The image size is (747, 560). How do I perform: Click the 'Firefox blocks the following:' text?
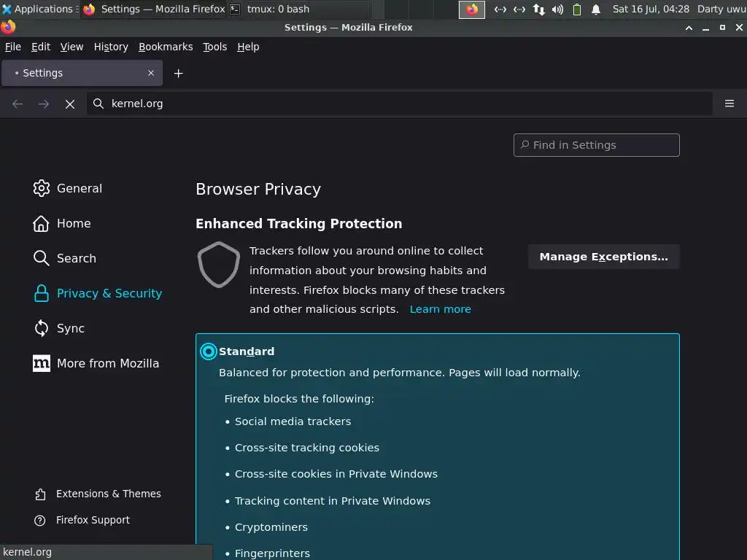pos(299,399)
